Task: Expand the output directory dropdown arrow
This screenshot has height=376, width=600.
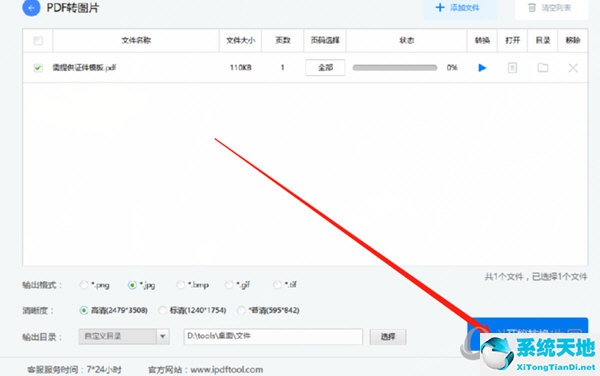Action: click(x=163, y=337)
